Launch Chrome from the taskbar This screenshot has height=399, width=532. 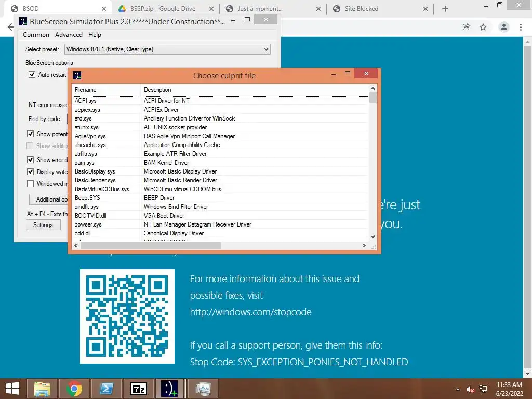[74, 389]
